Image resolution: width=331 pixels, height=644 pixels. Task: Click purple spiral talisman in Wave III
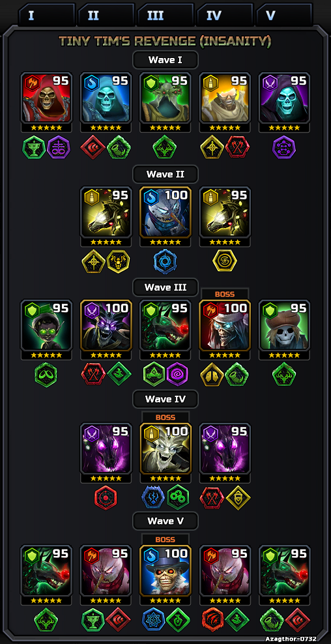(x=177, y=374)
